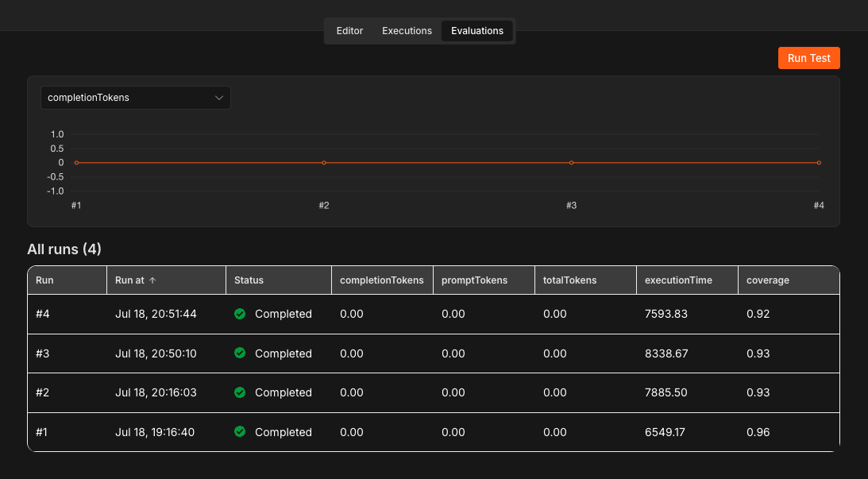The image size is (868, 479).
Task: Click the timestamp Jul 18, 20:16:03
Action: pos(156,392)
